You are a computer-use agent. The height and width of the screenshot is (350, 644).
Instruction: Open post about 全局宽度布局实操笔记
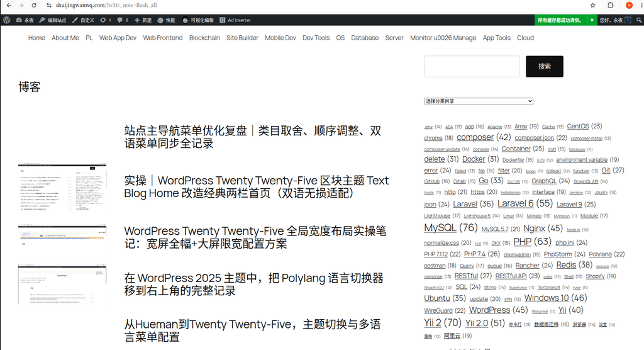point(255,237)
